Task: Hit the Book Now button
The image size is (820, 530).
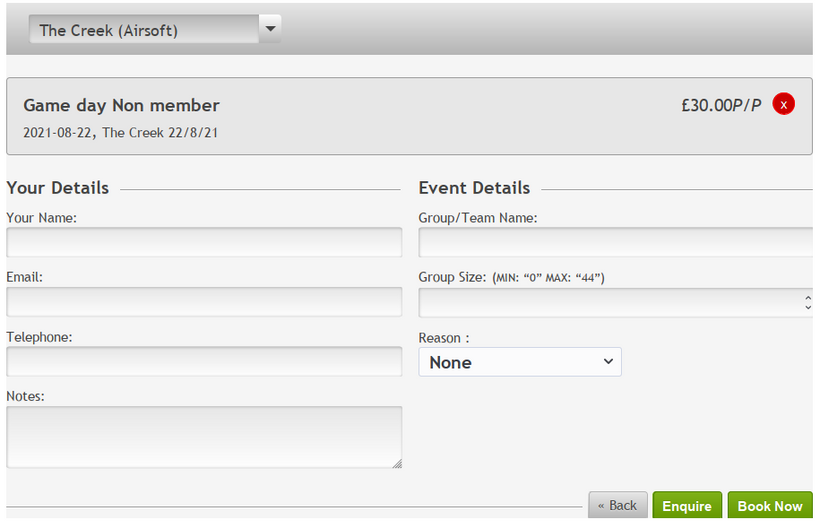Action: point(769,506)
